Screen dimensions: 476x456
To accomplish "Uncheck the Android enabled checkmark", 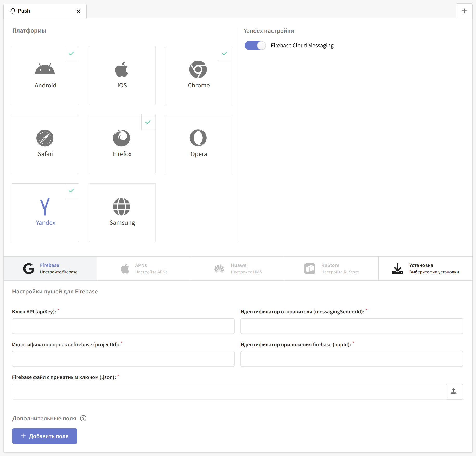I will pos(72,54).
